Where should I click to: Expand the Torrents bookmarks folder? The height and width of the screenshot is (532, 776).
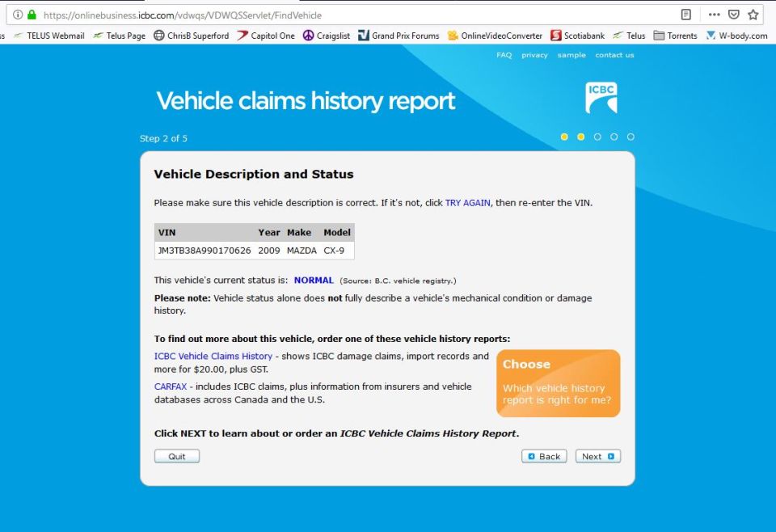tap(676, 36)
